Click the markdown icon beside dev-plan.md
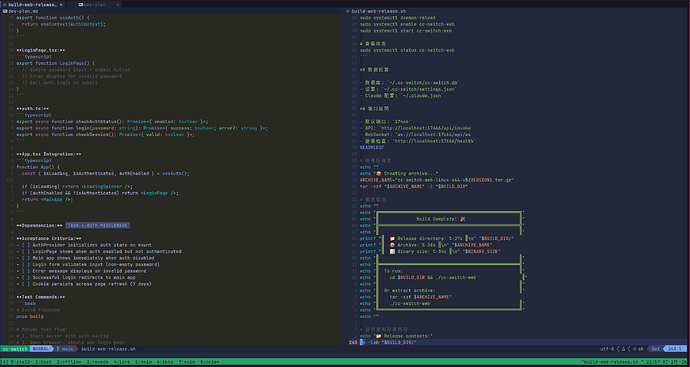The height and width of the screenshot is (367, 690). pos(4,11)
